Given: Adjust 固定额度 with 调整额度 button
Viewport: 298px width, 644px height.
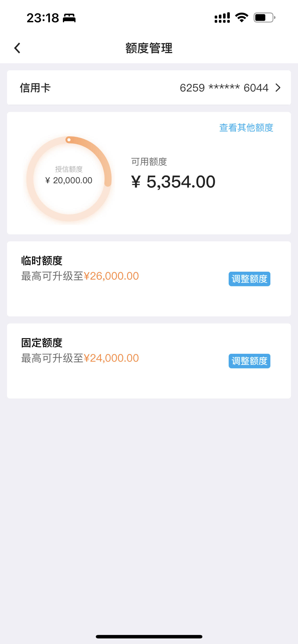Looking at the screenshot, I should coord(250,361).
